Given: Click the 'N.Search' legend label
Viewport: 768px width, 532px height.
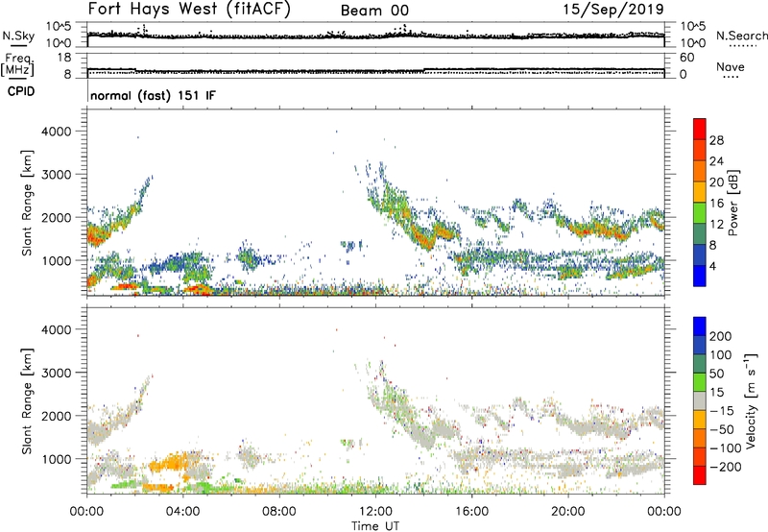Looking at the screenshot, I should tap(742, 36).
